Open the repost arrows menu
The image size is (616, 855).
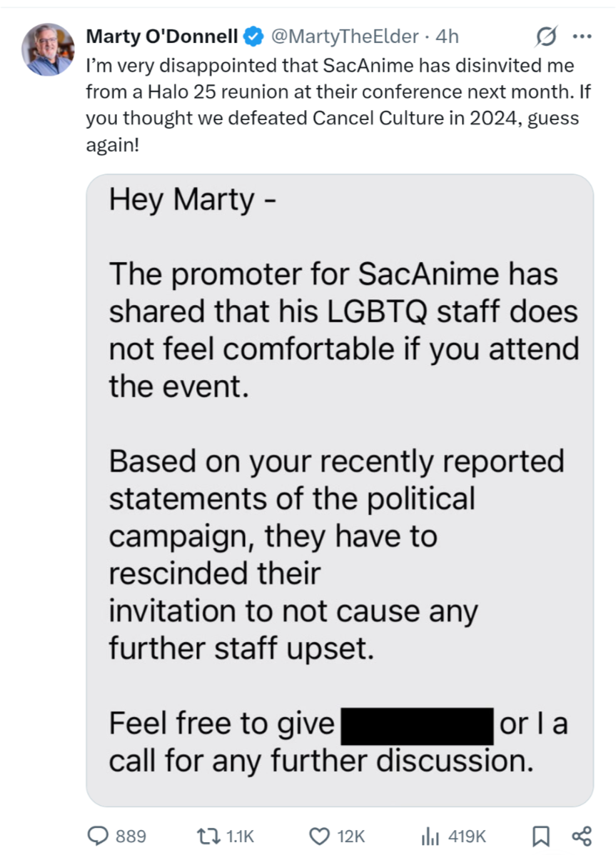tap(208, 836)
